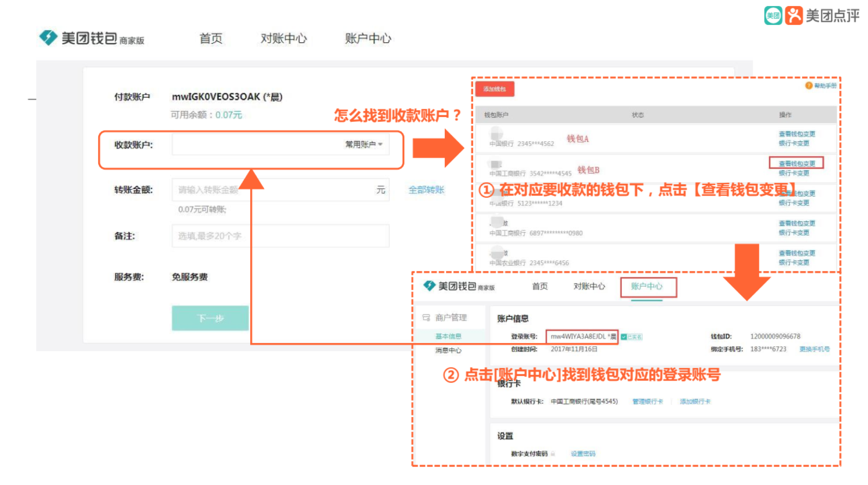
Task: Click the 操作 column header
Action: click(785, 115)
